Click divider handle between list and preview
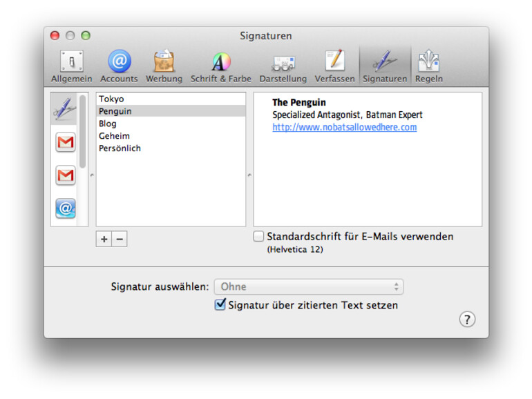The image size is (532, 399). click(249, 175)
